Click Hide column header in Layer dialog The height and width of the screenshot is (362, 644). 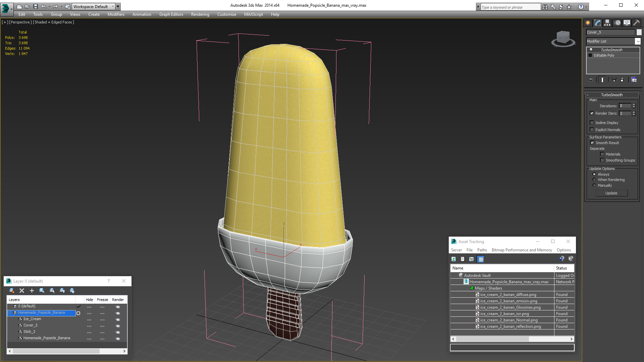(x=89, y=300)
